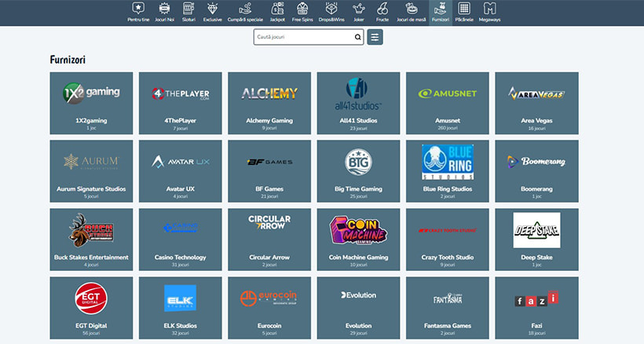This screenshot has height=344, width=644.
Task: Open the Fantasma Games provider
Action: pos(448,308)
